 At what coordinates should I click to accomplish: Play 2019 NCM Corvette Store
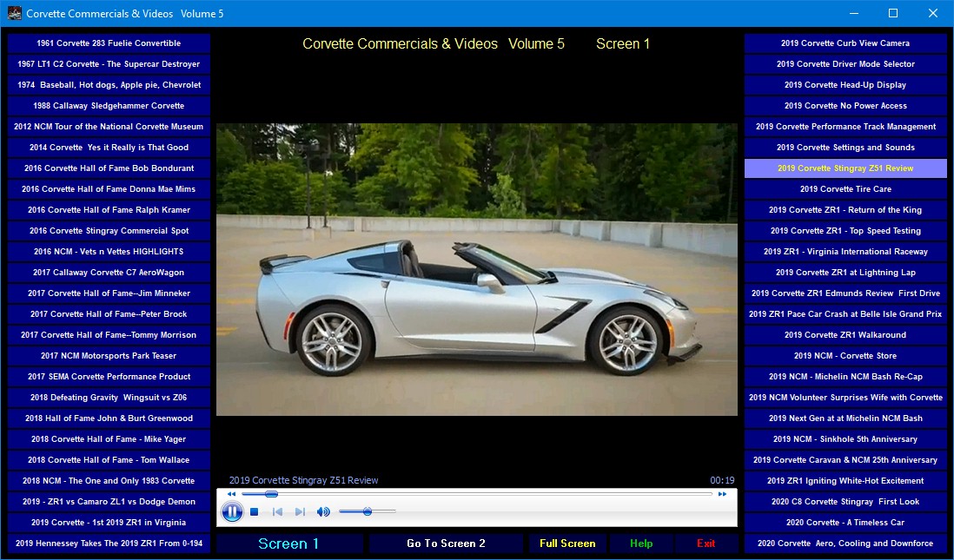[845, 356]
